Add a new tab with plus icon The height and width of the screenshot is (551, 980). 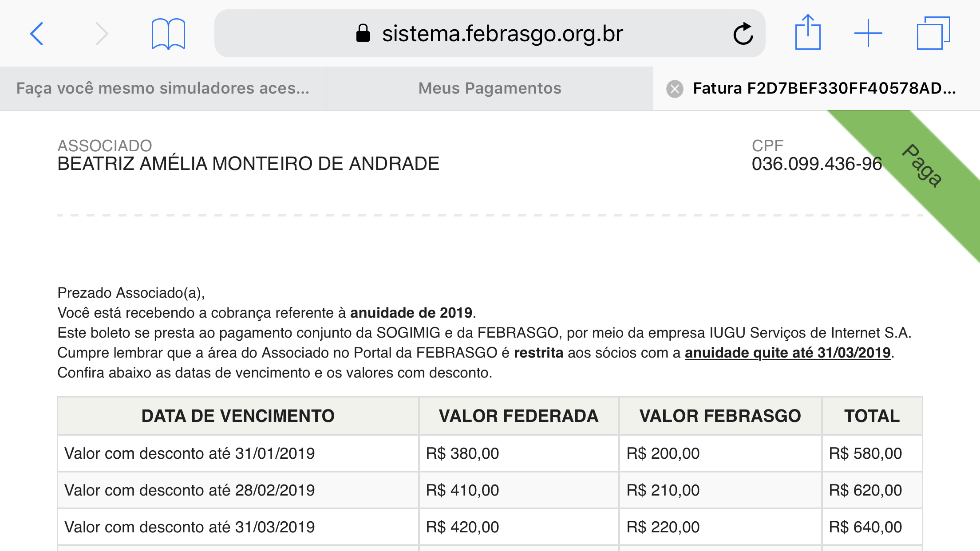[x=868, y=33]
